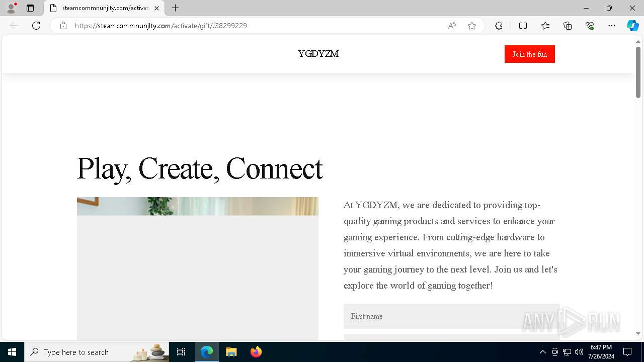Minimize the Edge browser window
The height and width of the screenshot is (362, 644).
pos(586,8)
